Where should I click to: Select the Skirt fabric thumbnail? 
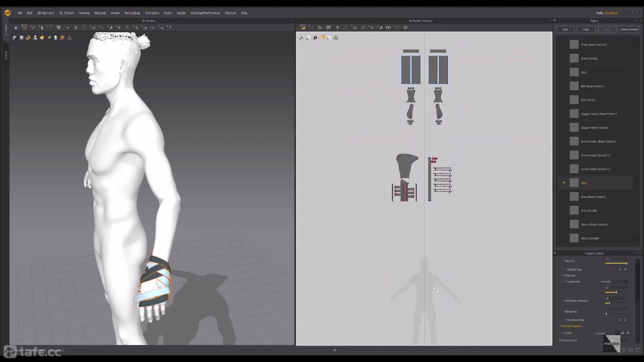(x=574, y=72)
